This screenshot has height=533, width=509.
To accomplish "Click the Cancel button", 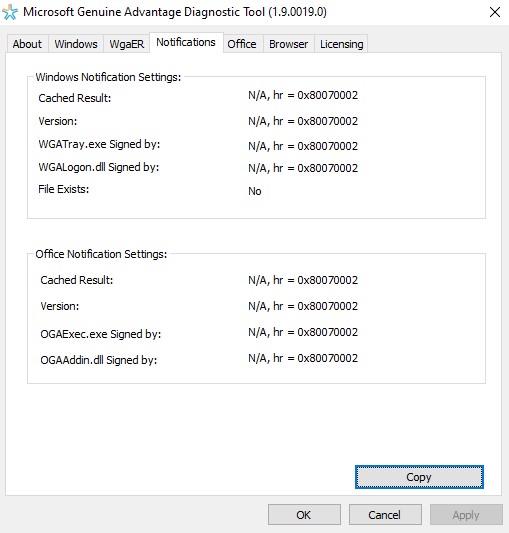I will click(x=385, y=515).
